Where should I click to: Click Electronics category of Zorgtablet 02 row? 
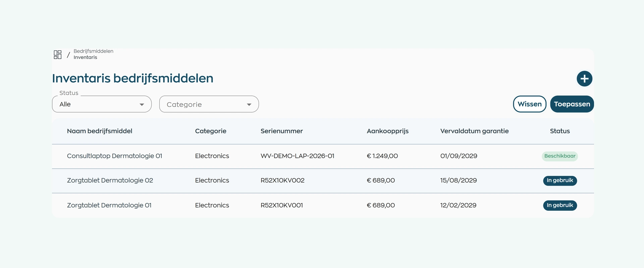pyautogui.click(x=212, y=181)
